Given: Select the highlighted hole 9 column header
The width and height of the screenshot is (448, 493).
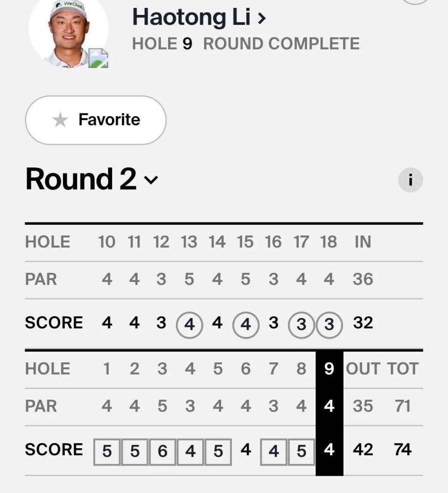Looking at the screenshot, I should (329, 368).
